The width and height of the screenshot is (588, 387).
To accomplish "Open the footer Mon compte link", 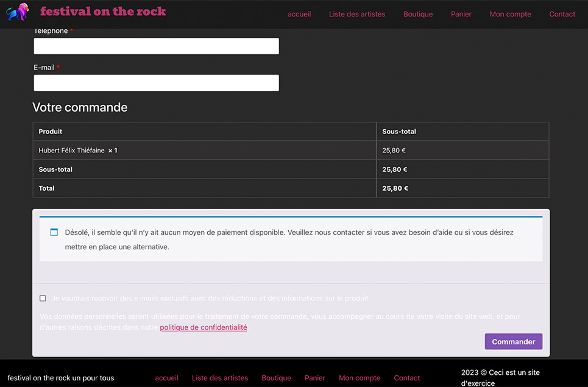I will click(x=360, y=378).
